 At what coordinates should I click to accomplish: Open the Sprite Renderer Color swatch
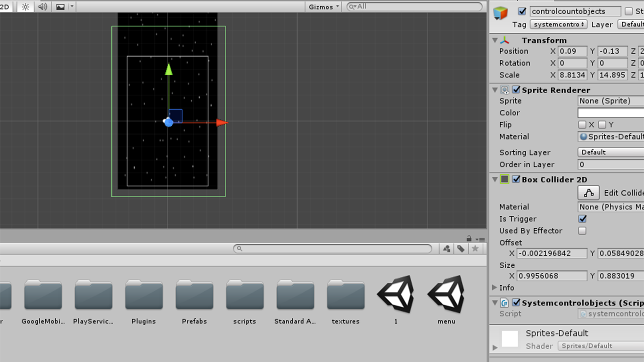611,113
